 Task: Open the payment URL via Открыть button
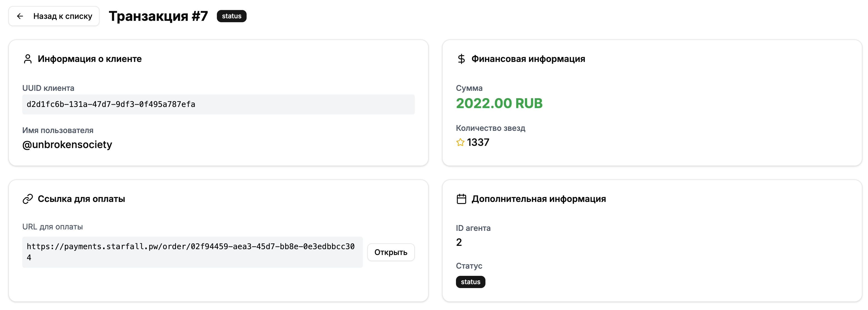[x=391, y=252]
